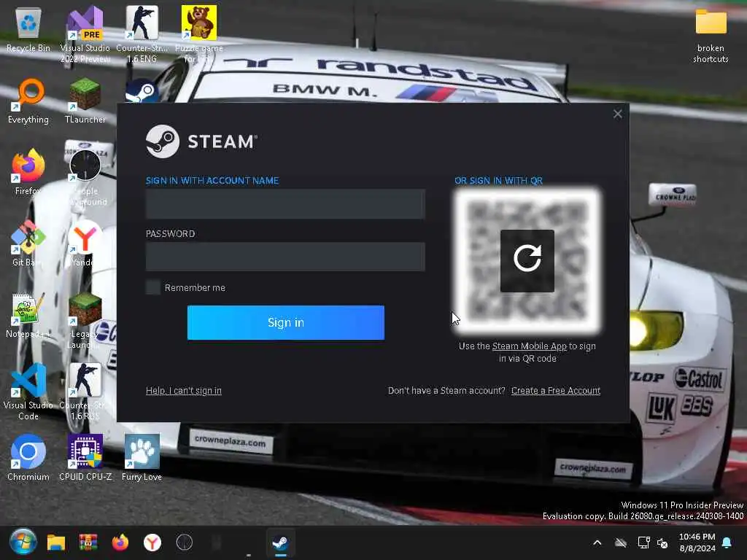Image resolution: width=747 pixels, height=560 pixels.
Task: Tick the Remember me checkbox
Action: [153, 287]
